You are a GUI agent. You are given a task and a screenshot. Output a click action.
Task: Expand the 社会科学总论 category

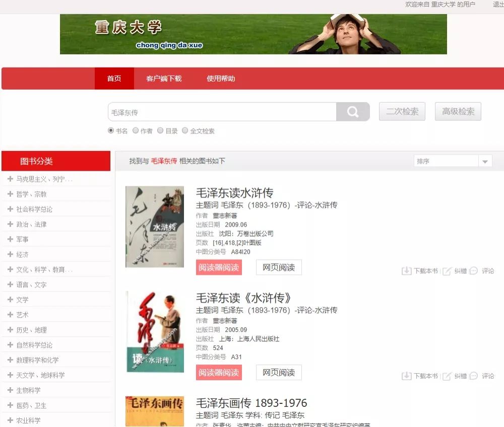pos(10,209)
